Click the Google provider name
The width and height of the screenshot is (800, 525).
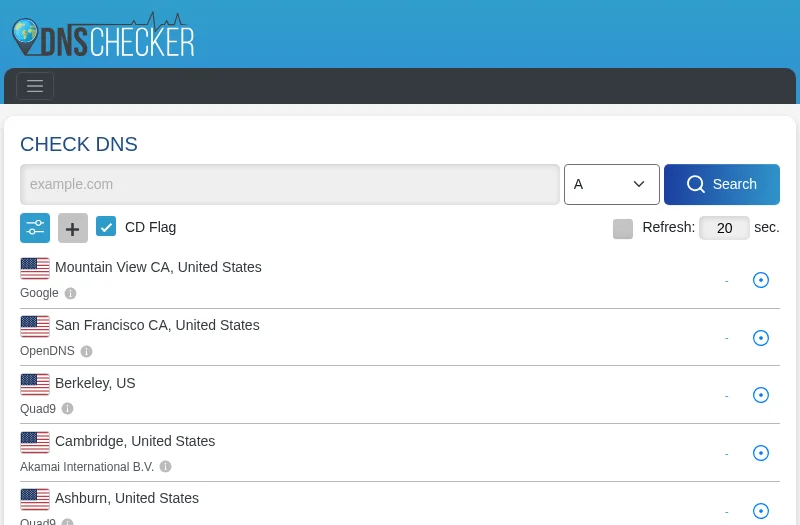point(39,293)
